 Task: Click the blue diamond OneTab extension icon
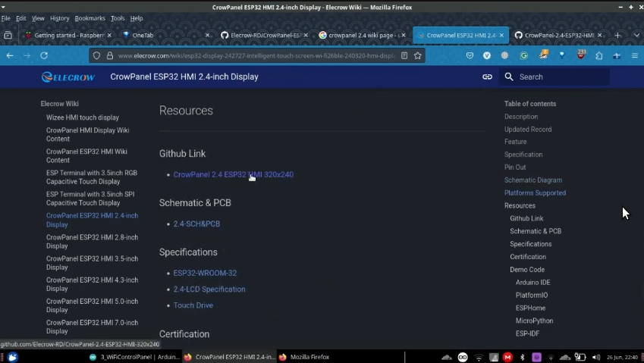[562, 55]
